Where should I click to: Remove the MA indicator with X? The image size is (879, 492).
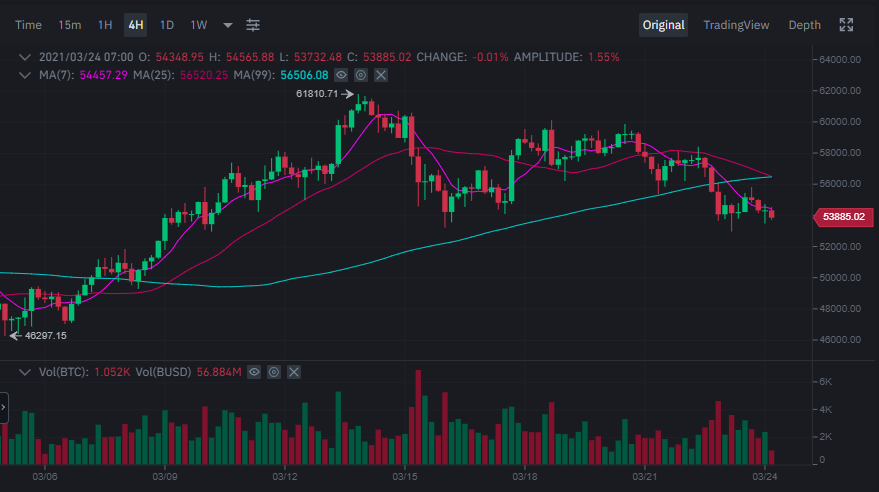coord(380,75)
